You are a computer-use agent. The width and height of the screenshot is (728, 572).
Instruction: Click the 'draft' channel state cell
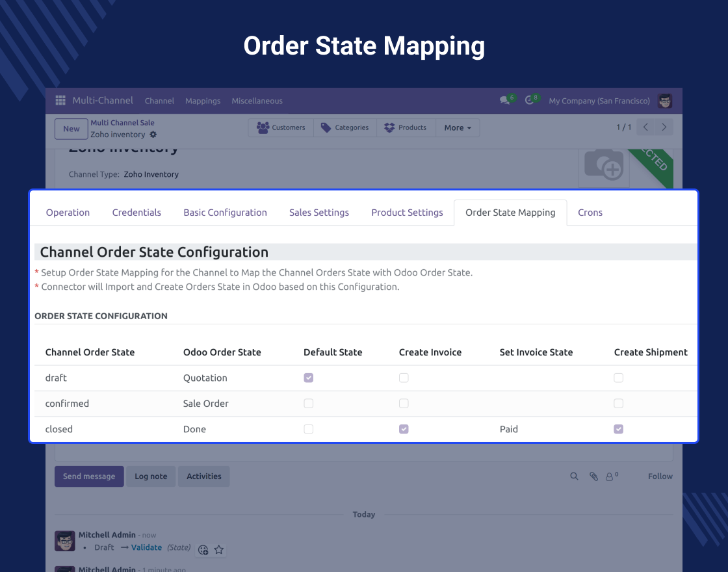point(56,378)
